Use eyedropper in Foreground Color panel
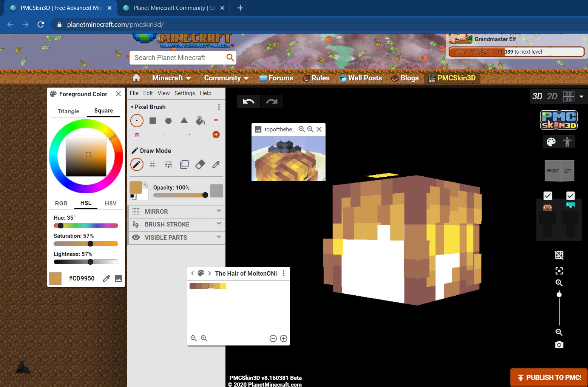This screenshot has height=387, width=588. [106, 279]
